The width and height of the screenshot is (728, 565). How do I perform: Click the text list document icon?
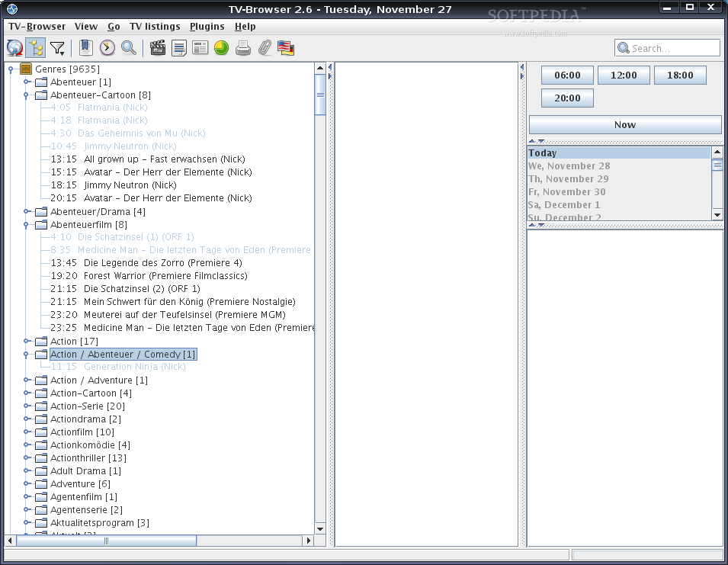[178, 48]
